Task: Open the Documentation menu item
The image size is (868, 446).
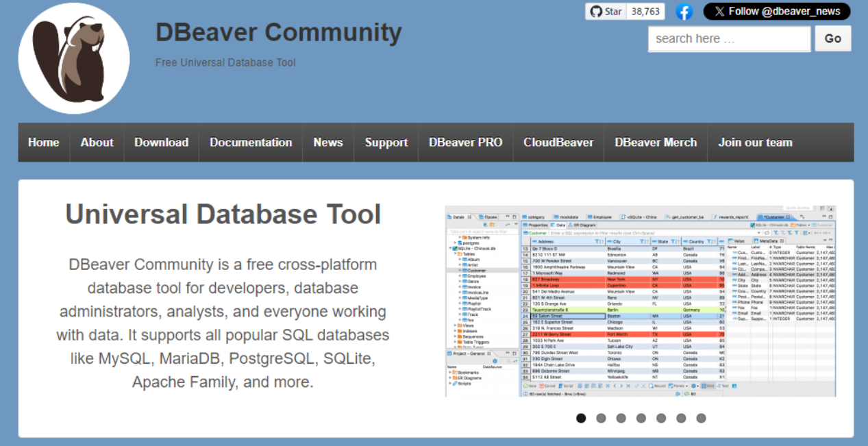Action: [251, 143]
